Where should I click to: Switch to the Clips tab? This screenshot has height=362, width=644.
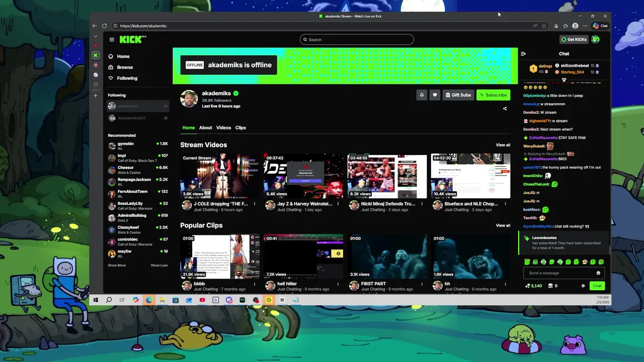click(240, 128)
